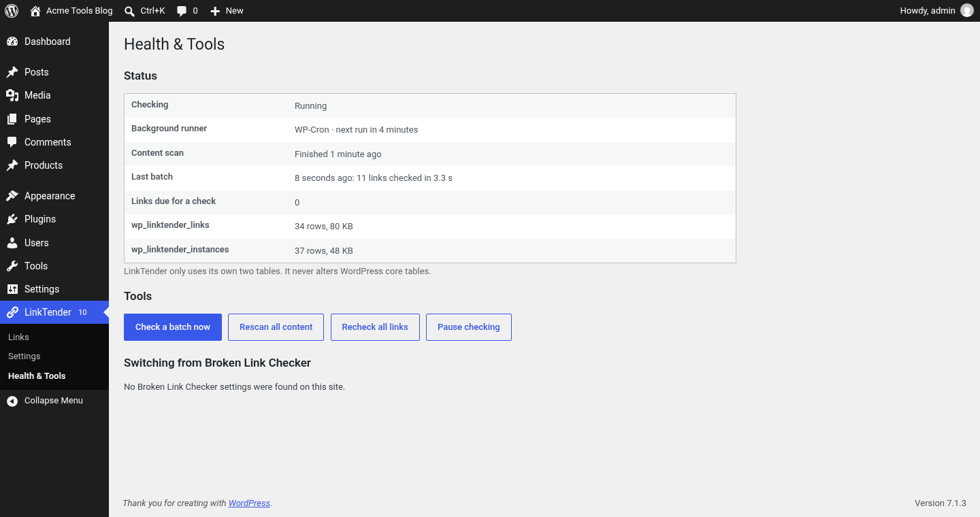Image resolution: width=980 pixels, height=517 pixels.
Task: Click "37 rows, 48 KB" value
Action: (x=324, y=251)
